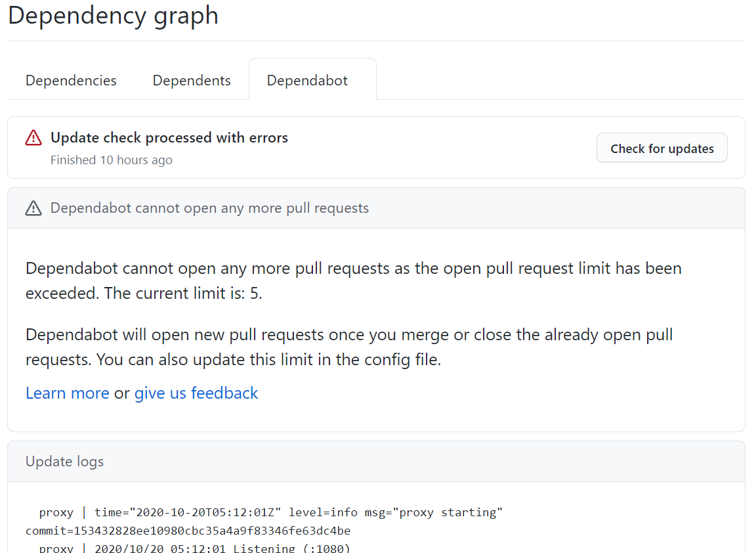
Task: Click the Check for updates button
Action: [662, 148]
